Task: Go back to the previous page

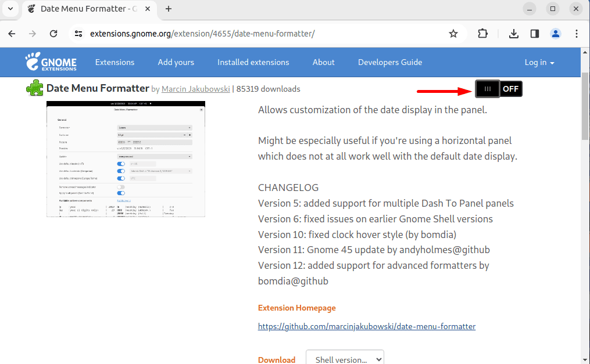Action: 12,34
